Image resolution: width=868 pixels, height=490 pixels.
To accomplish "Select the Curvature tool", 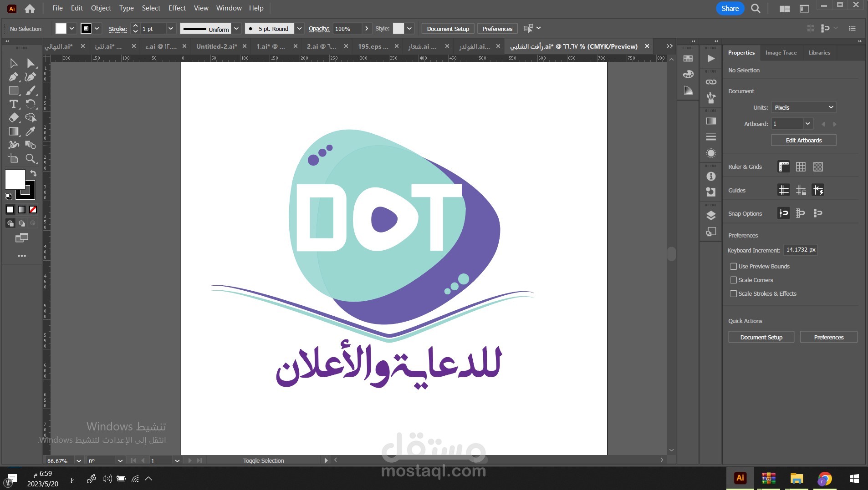I will point(31,77).
